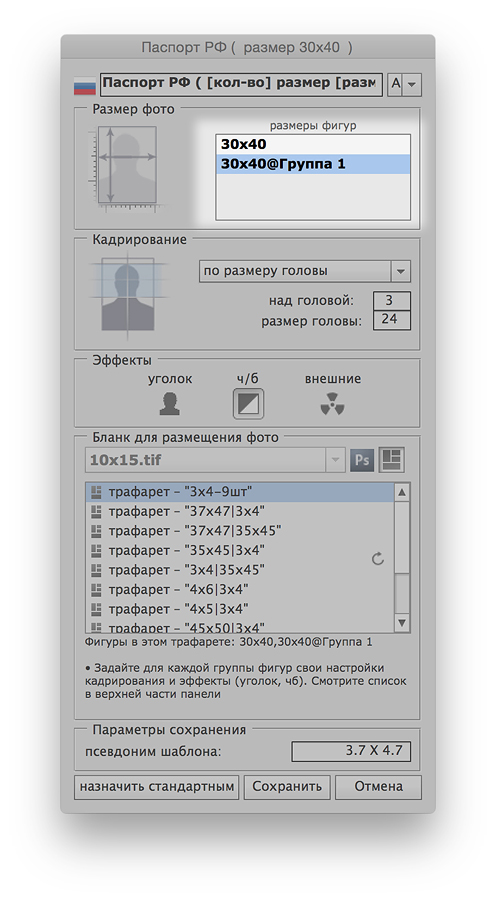496x900 pixels.
Task: Click the cropping preview thumbnail
Action: click(127, 294)
